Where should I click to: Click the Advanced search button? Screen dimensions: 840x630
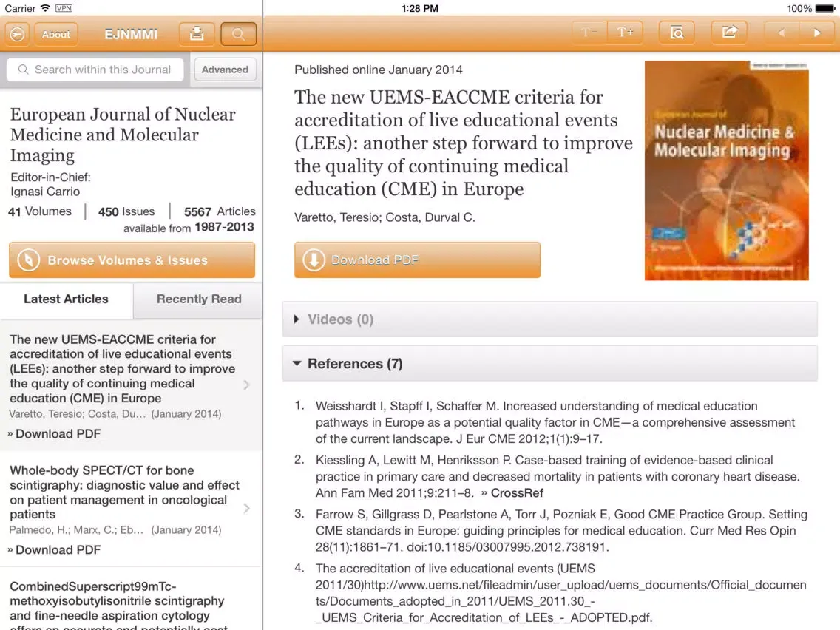[225, 70]
